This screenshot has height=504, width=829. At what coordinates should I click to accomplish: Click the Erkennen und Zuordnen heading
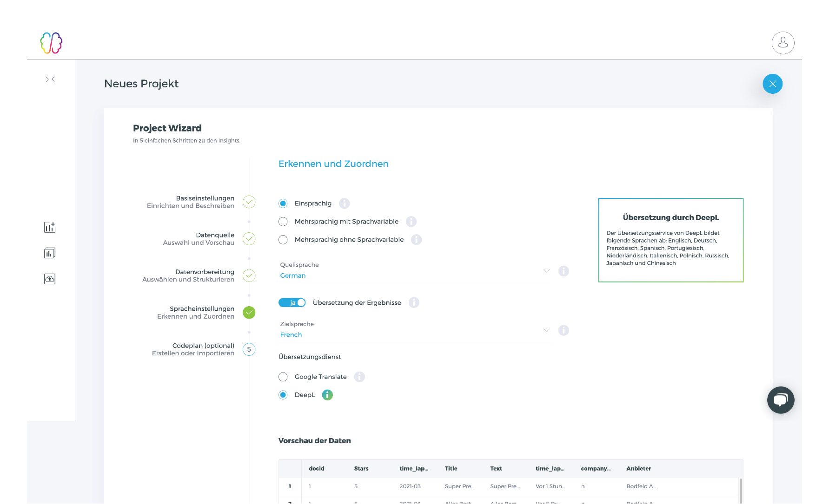(333, 164)
